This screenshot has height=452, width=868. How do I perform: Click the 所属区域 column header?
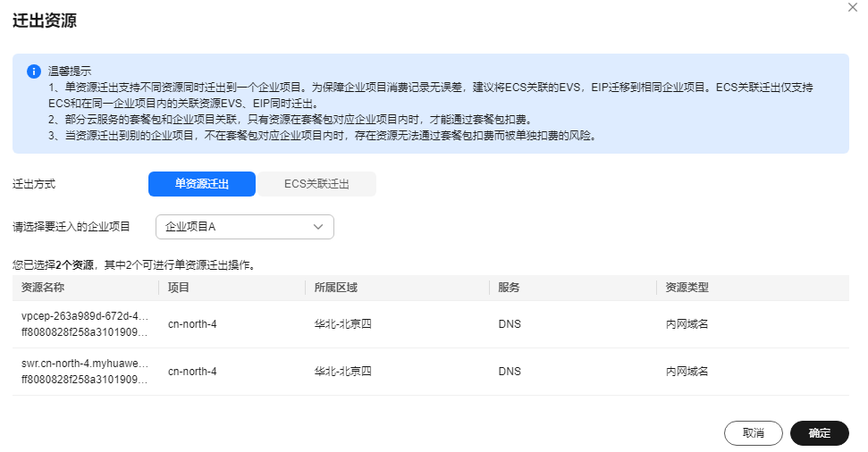336,288
